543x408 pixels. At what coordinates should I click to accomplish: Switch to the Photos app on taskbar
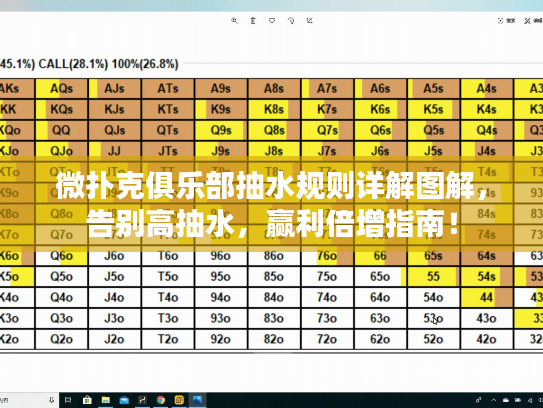pos(197,400)
